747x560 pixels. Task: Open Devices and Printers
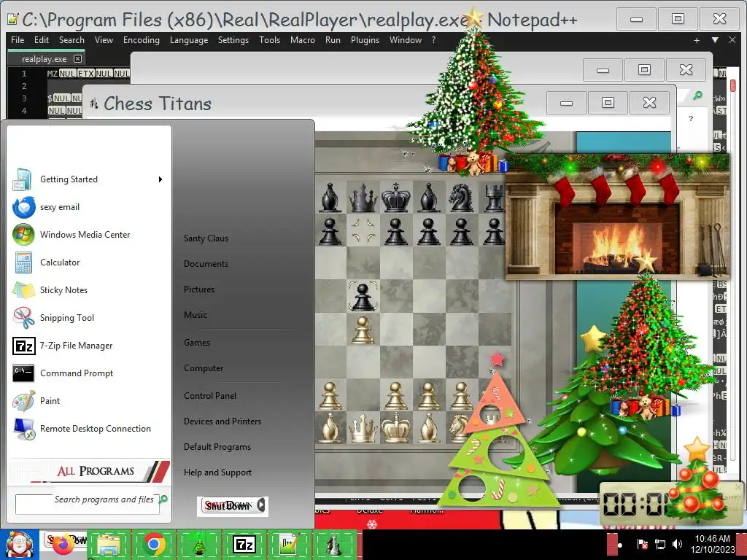222,421
